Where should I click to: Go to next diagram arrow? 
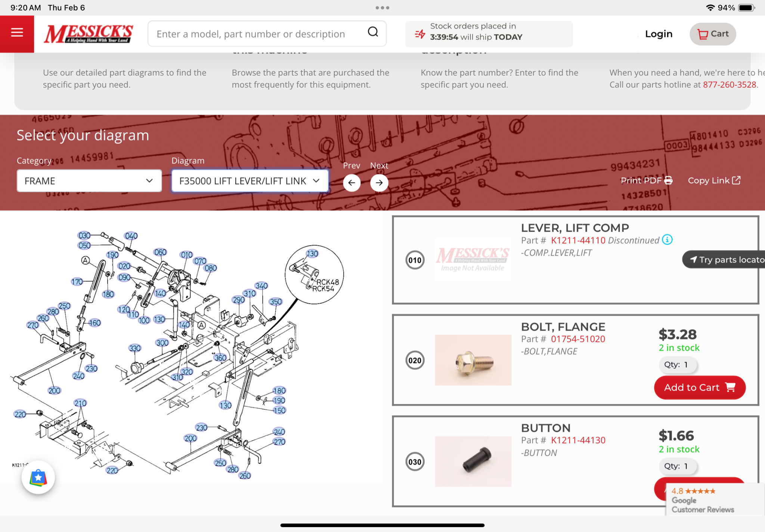coord(379,183)
